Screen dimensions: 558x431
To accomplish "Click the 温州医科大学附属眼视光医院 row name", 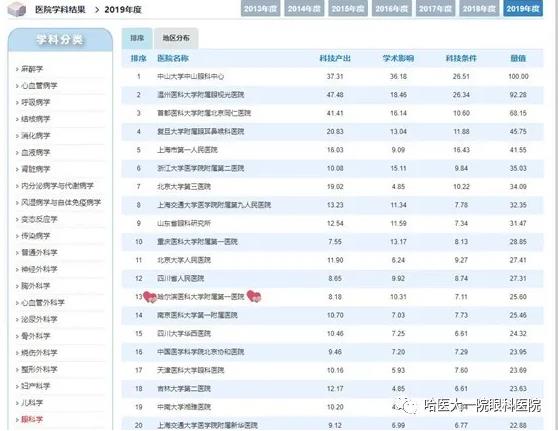I will click(x=201, y=95).
